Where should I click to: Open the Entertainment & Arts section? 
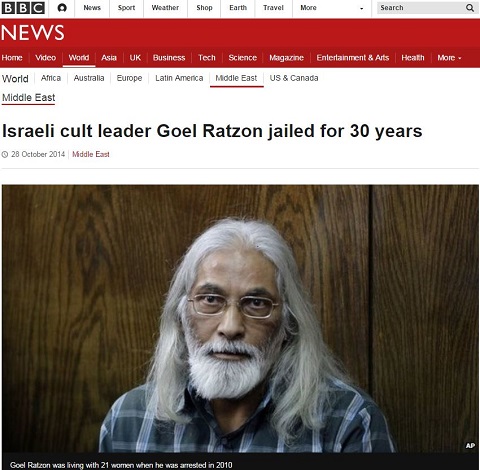click(x=353, y=58)
